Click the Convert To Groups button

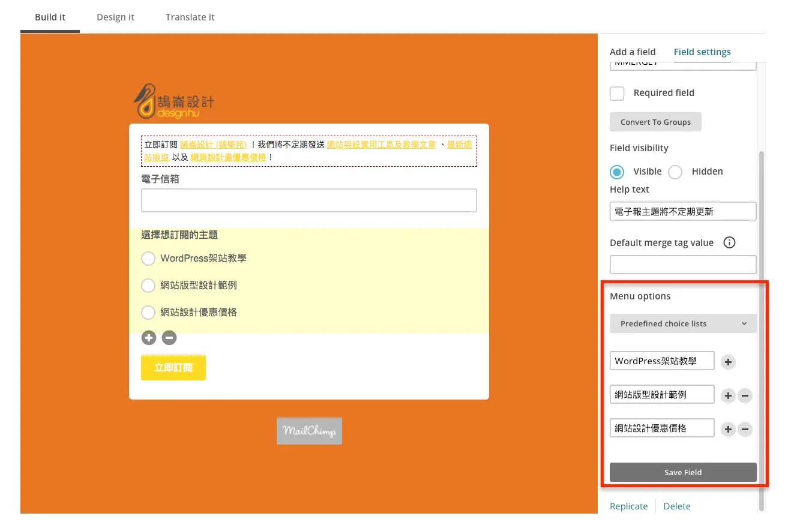[x=655, y=122]
